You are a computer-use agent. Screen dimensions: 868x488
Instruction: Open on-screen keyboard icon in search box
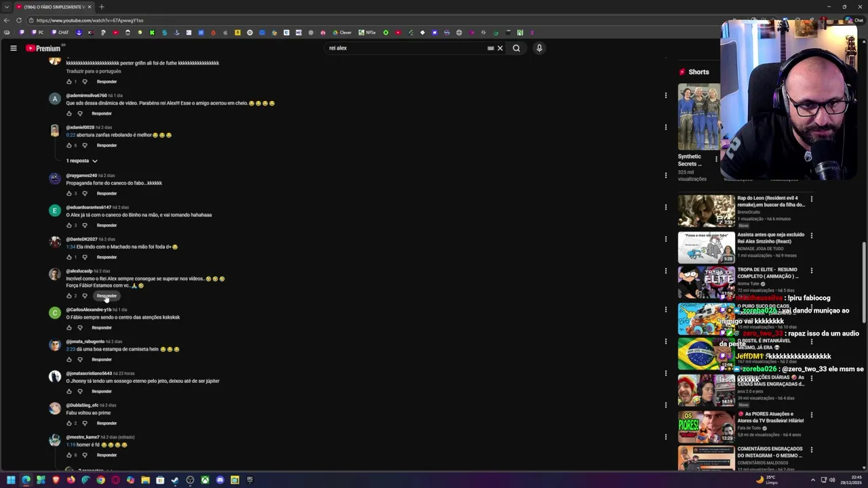click(490, 48)
